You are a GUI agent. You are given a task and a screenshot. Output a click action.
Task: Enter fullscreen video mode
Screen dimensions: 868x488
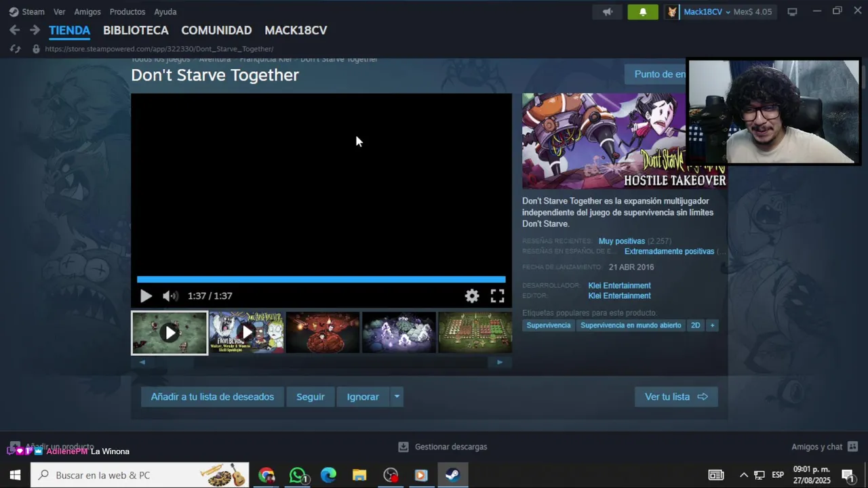(497, 296)
